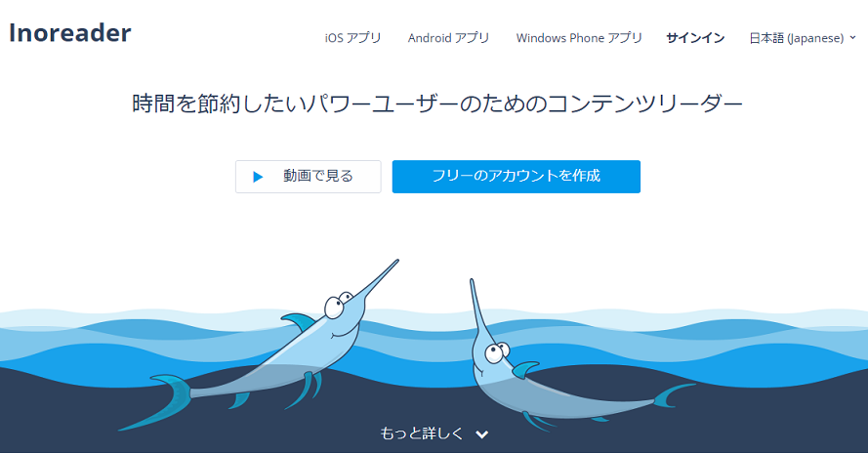The width and height of the screenshot is (868, 453).
Task: Click the left swordfish's eyes
Action: tap(338, 305)
